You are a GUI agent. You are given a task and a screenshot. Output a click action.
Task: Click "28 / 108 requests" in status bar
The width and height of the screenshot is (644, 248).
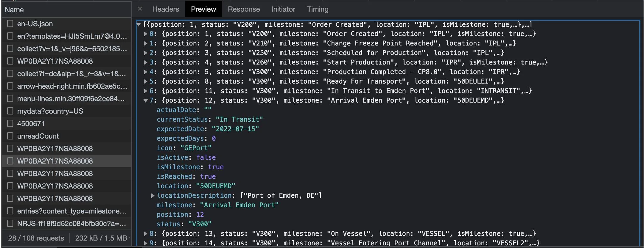coord(36,238)
